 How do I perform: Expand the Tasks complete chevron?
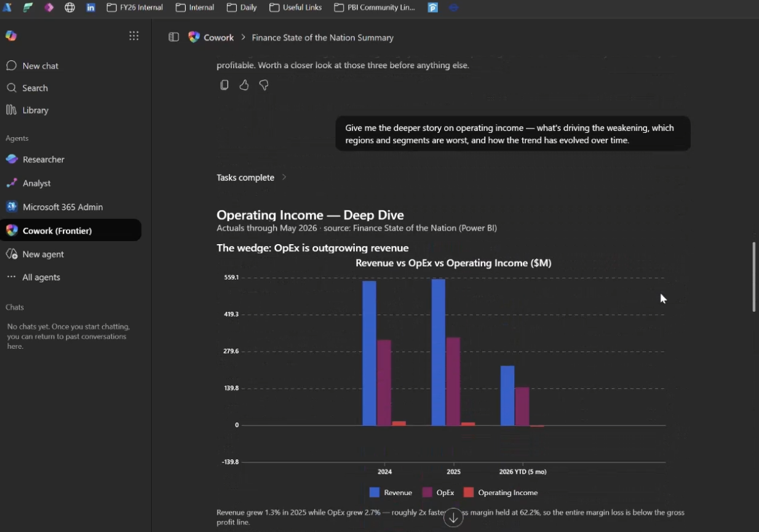point(284,177)
